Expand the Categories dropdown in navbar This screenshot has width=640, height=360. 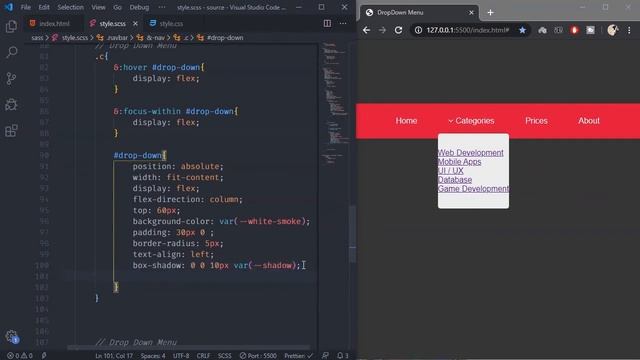[x=471, y=121]
